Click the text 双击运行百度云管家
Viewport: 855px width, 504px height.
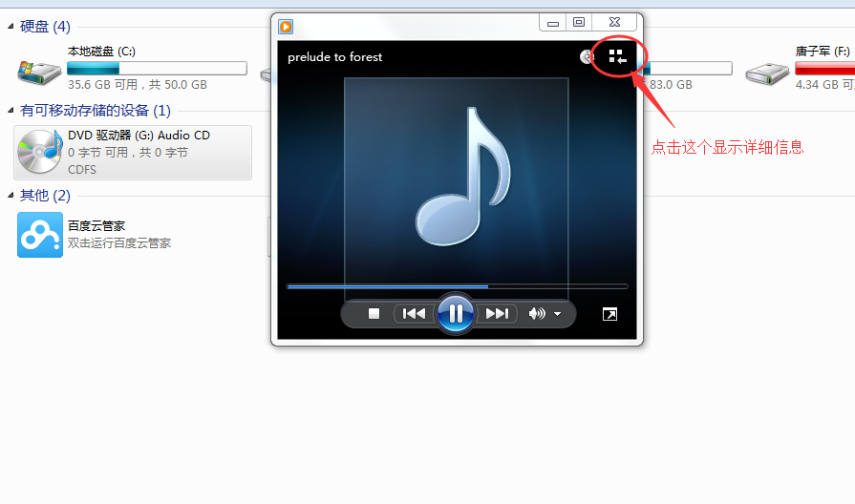119,243
